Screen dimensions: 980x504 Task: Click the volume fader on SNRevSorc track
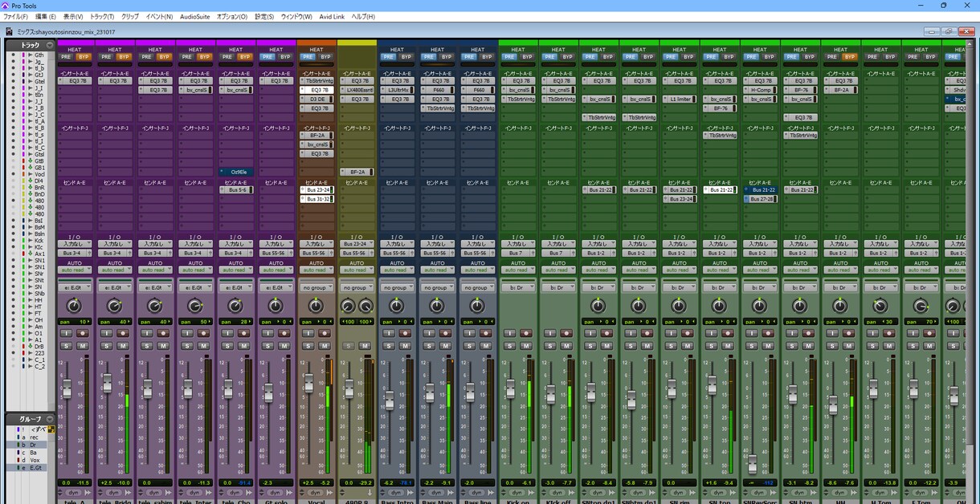pos(752,465)
